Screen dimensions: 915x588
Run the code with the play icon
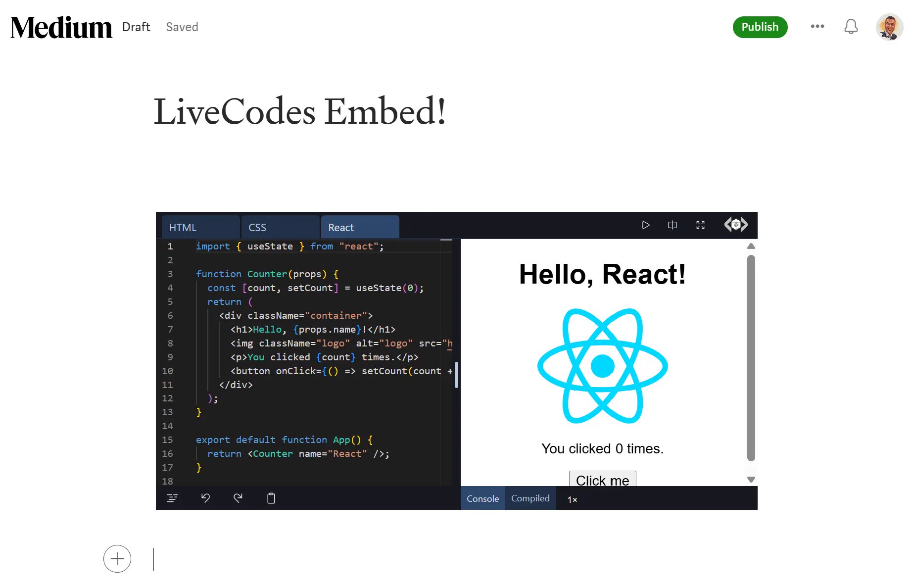[645, 225]
